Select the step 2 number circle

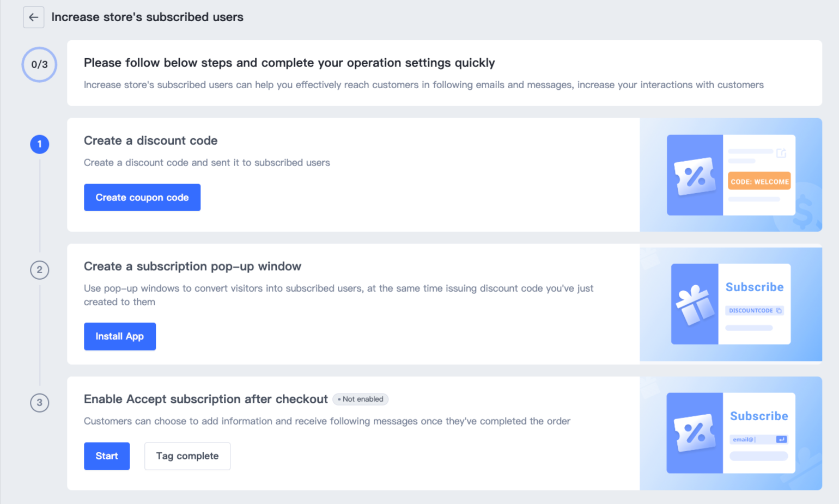tap(39, 270)
